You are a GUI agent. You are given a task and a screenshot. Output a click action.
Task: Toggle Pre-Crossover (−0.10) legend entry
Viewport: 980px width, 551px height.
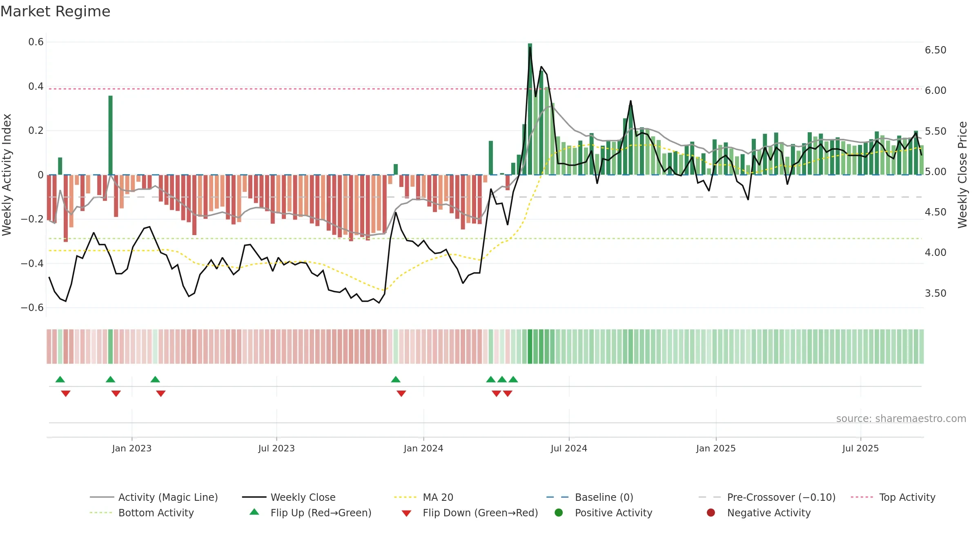click(x=767, y=497)
